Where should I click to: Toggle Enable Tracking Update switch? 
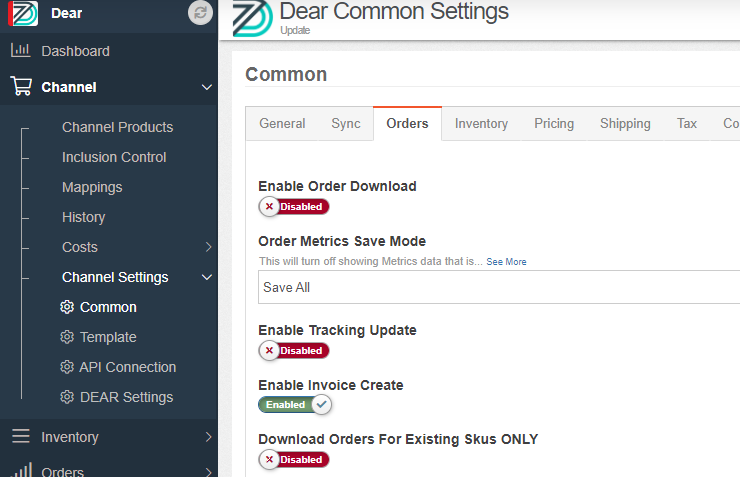click(294, 351)
